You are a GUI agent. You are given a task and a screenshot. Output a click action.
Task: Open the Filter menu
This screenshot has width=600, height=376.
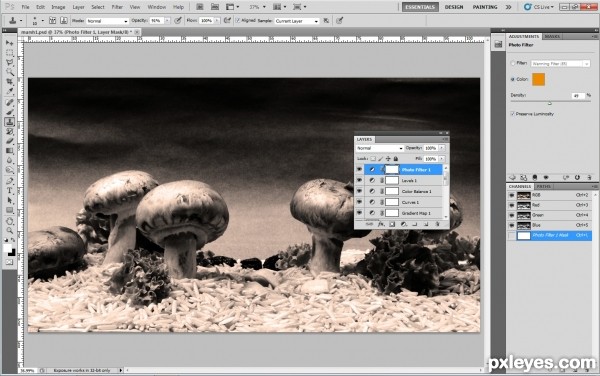click(117, 7)
